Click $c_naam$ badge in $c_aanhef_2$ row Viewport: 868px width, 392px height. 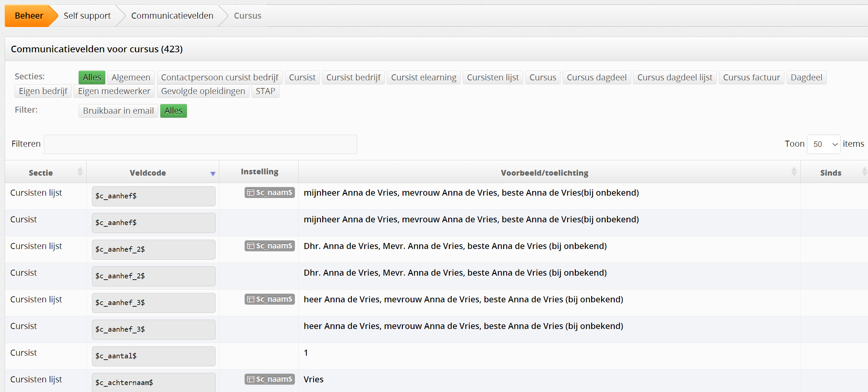click(270, 246)
